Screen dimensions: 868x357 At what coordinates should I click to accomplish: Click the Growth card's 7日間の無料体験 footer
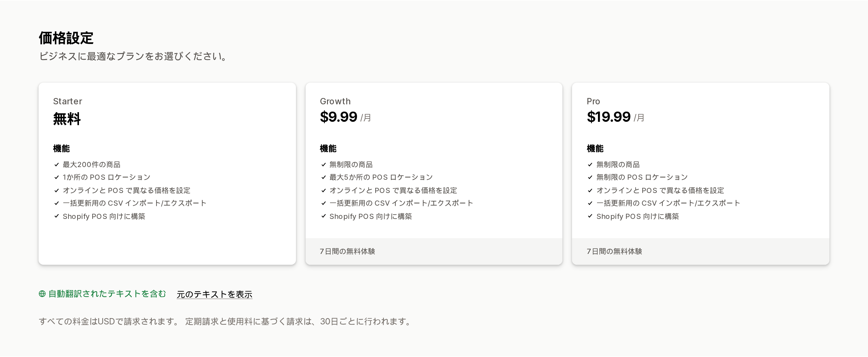point(434,251)
